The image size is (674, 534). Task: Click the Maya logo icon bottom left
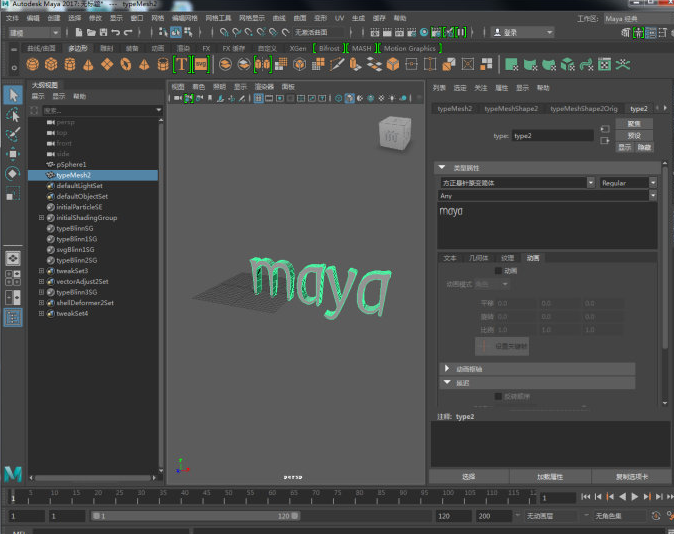click(x=13, y=473)
